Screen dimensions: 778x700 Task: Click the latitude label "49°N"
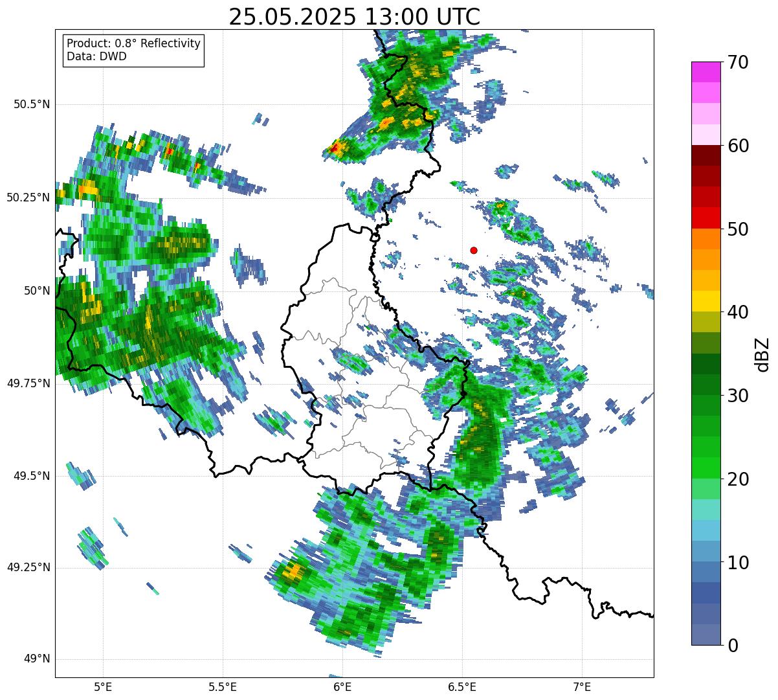point(36,659)
